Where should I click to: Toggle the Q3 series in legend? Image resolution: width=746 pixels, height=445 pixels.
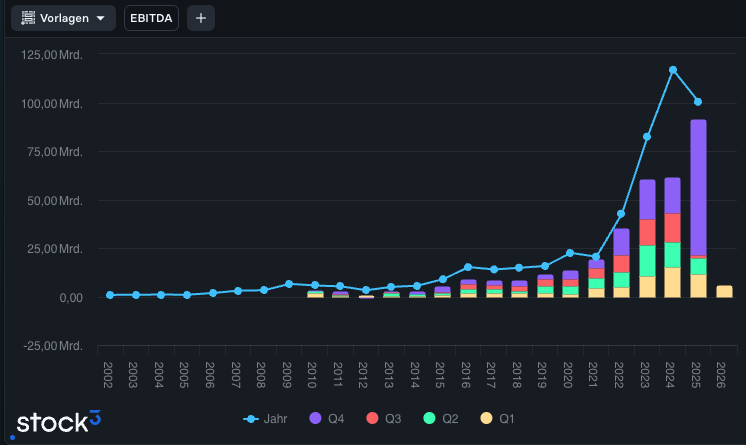pos(384,419)
